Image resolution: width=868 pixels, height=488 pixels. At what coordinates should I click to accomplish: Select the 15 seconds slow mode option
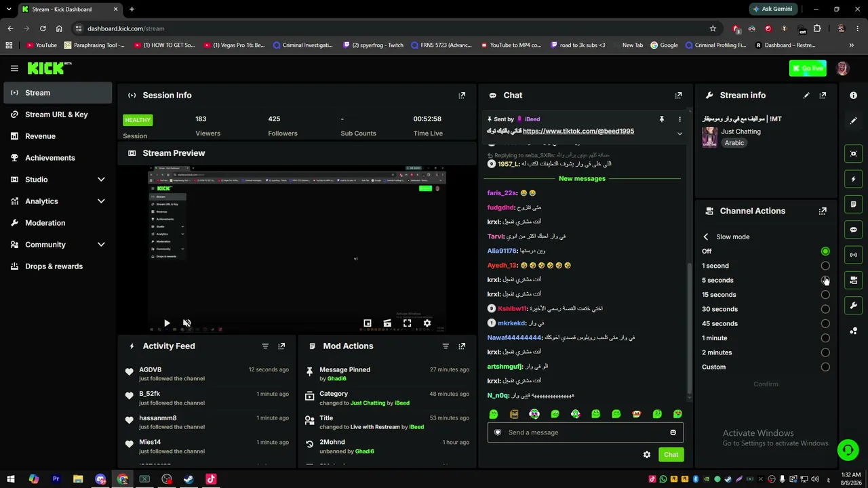click(825, 295)
